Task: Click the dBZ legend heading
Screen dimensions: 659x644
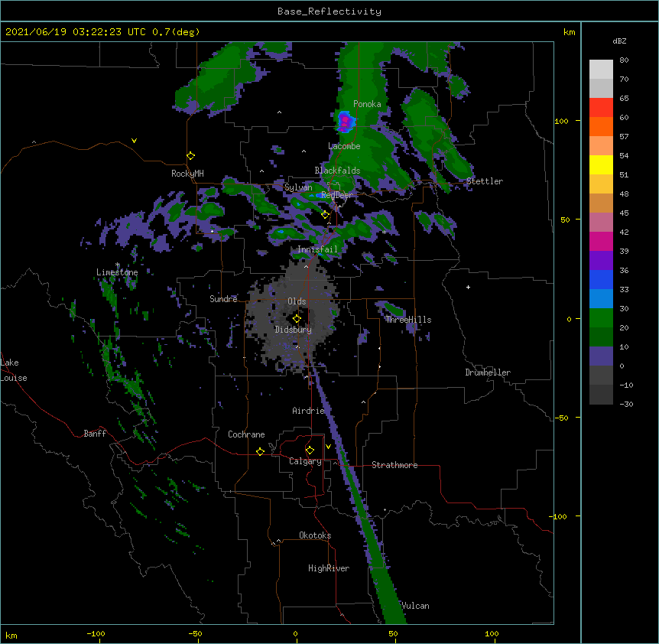Action: coord(619,41)
